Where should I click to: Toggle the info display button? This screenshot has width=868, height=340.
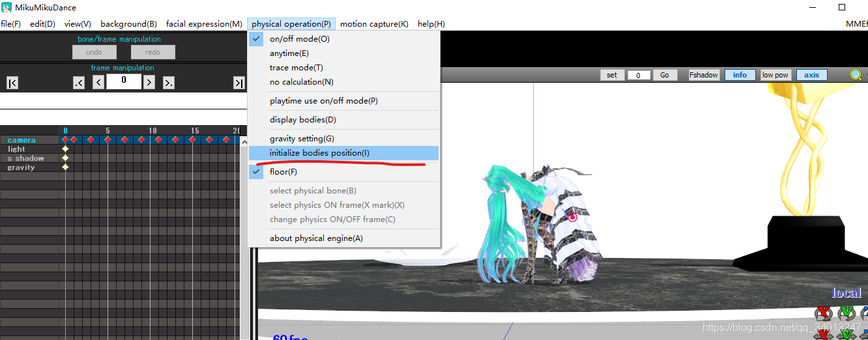pos(740,75)
